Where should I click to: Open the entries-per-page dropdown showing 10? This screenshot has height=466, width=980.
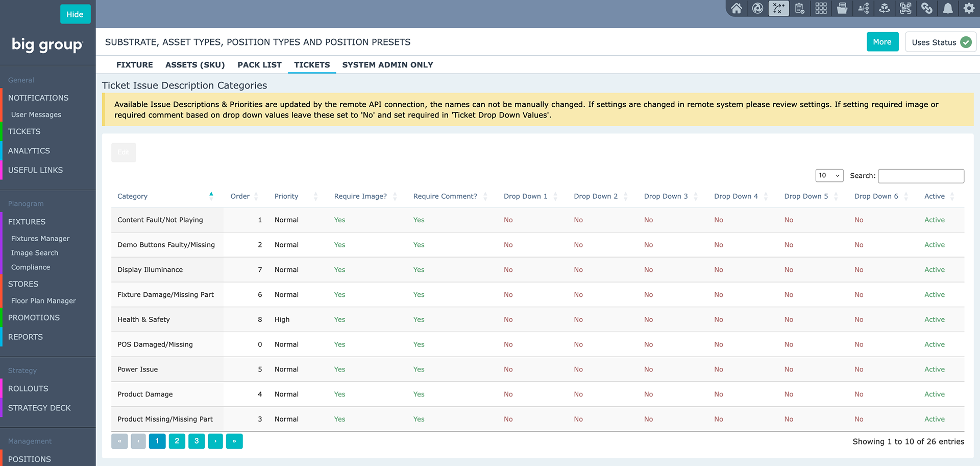[x=829, y=175]
